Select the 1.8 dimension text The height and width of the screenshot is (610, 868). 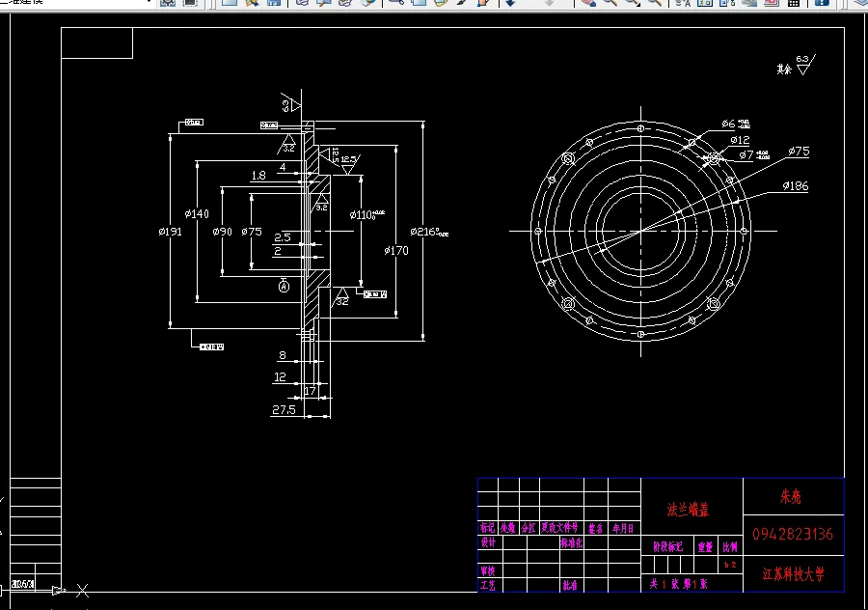[x=258, y=176]
